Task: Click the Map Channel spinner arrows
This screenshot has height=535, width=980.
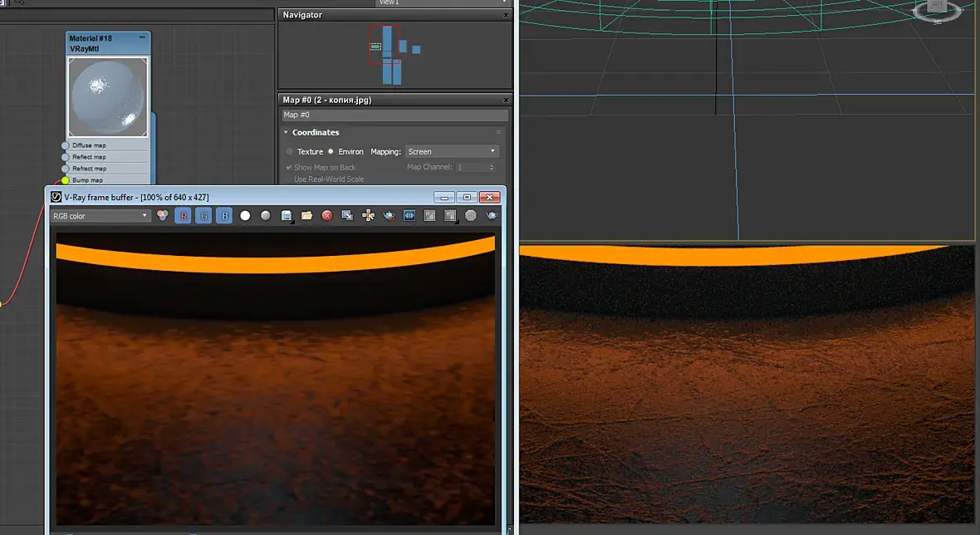Action: 492,168
